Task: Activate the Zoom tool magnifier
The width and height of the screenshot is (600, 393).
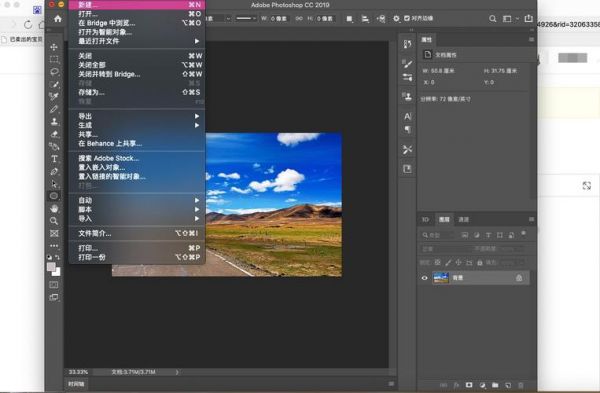Action: [54, 221]
